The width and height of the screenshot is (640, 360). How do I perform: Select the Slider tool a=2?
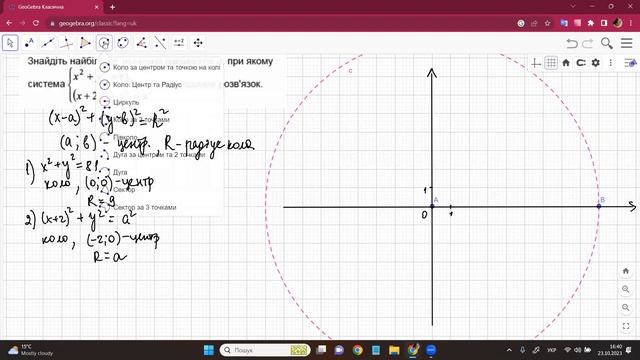179,43
